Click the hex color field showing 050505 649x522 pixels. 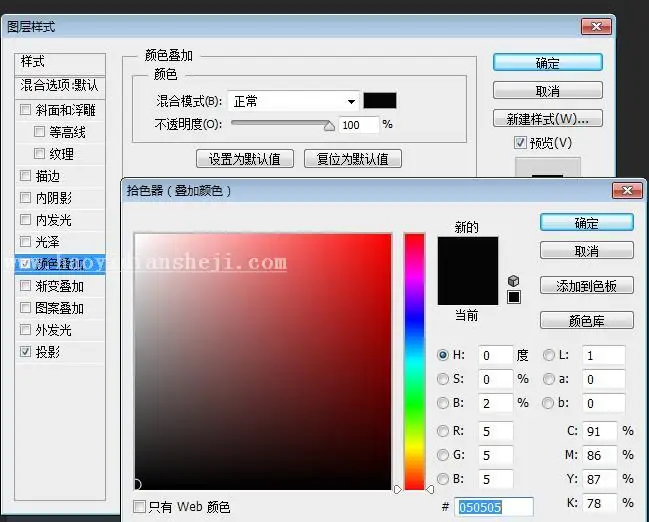coord(494,507)
